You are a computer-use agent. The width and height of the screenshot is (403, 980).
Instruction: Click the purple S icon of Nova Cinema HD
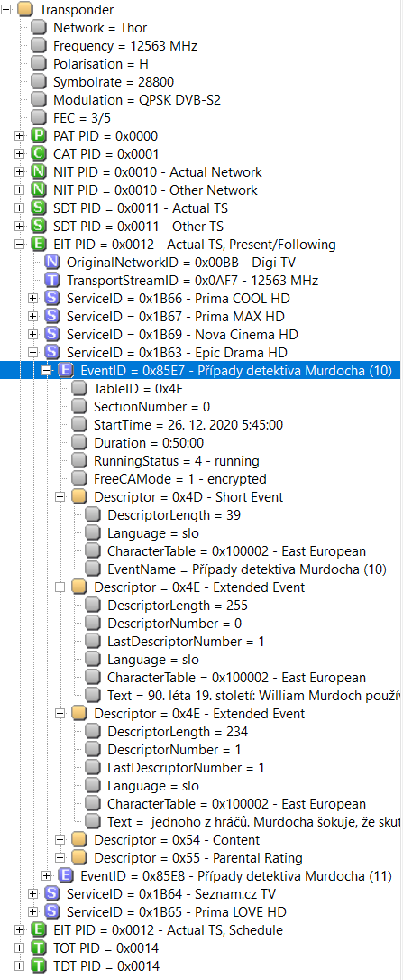click(x=52, y=335)
